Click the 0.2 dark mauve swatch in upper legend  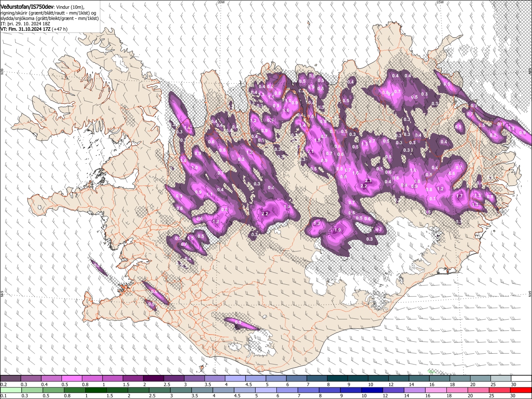coord(10,379)
